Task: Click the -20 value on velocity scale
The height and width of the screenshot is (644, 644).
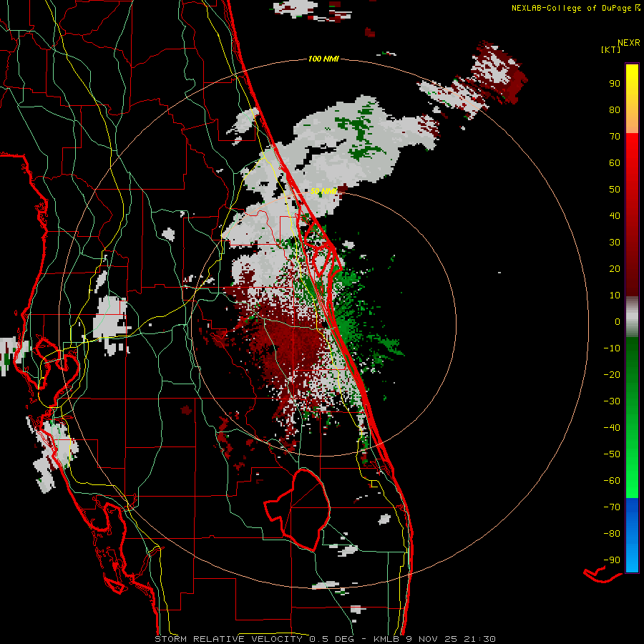Action: coord(612,374)
